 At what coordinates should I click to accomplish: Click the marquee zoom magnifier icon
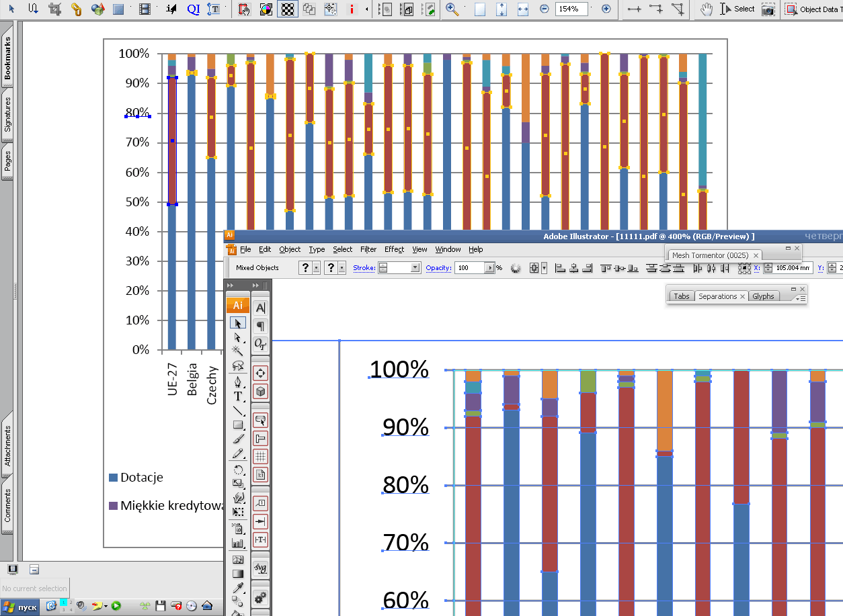point(452,9)
